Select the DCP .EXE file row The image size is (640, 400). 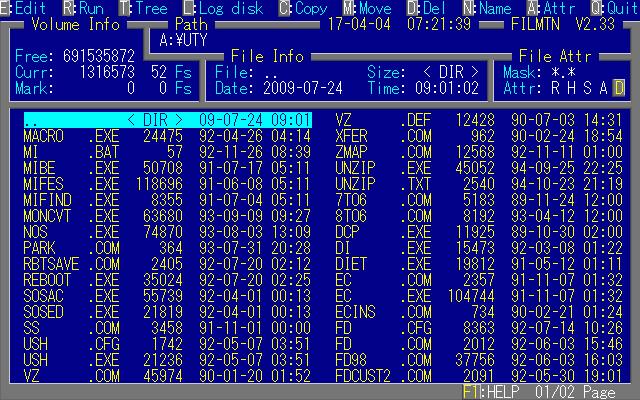(480, 232)
